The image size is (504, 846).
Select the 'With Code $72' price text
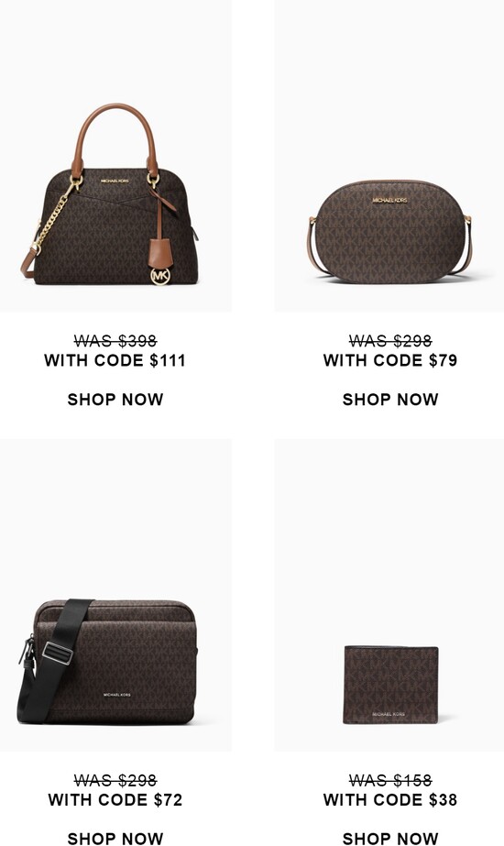(x=115, y=799)
